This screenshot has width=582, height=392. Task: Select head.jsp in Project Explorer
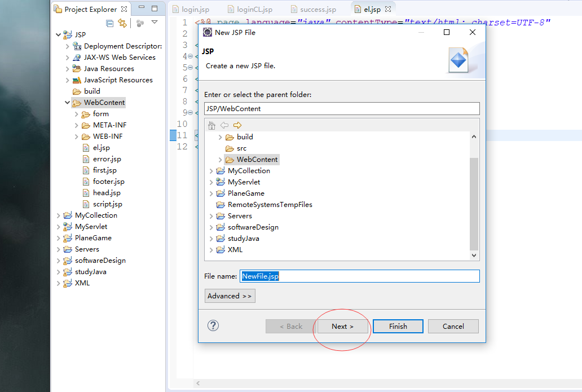point(107,193)
